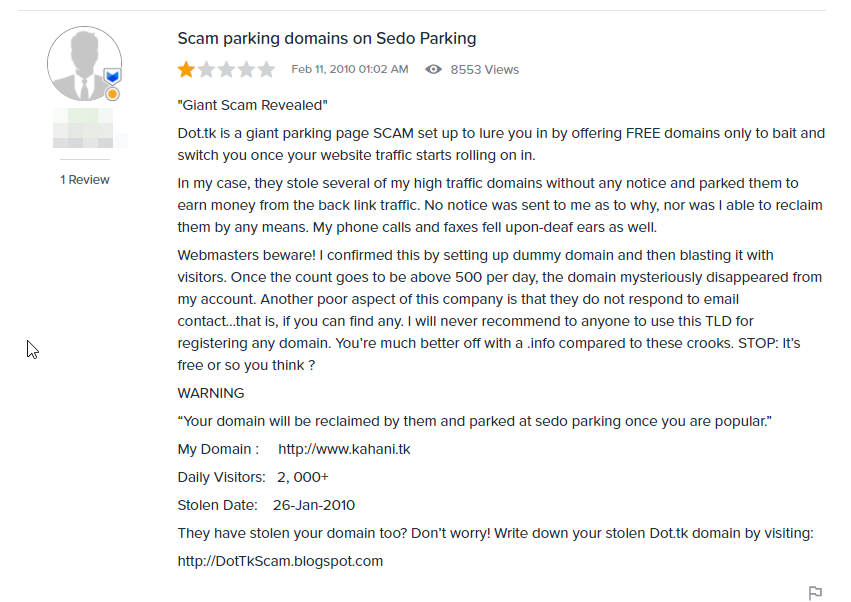Image resolution: width=851 pixels, height=602 pixels.
Task: Click the reviewer's avatar picture
Action: (x=84, y=63)
